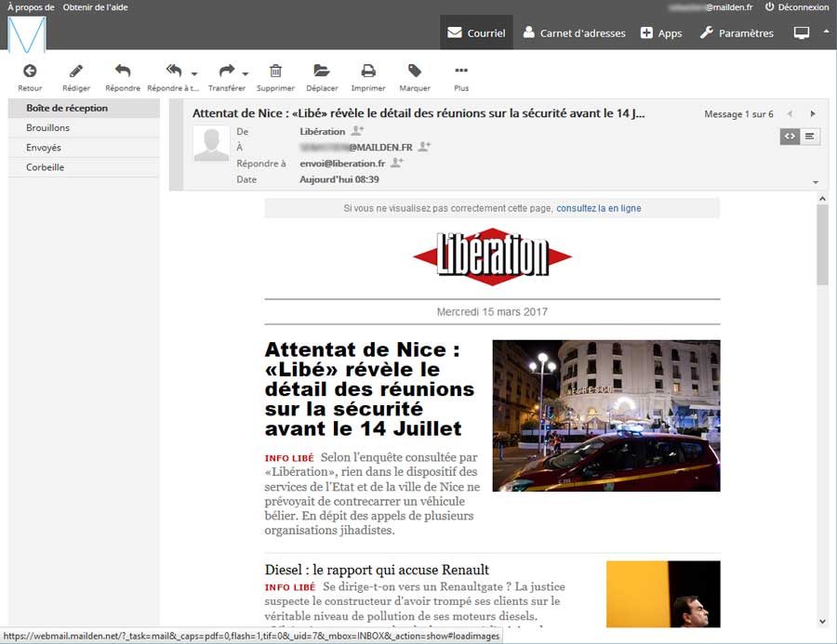Click the email subject line in header
This screenshot has height=644, width=837.
click(x=418, y=113)
